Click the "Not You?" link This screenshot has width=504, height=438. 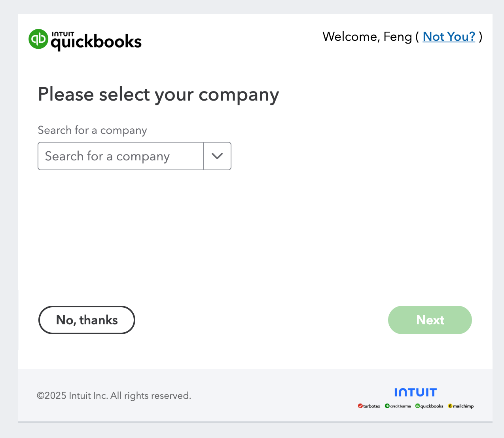point(449,36)
